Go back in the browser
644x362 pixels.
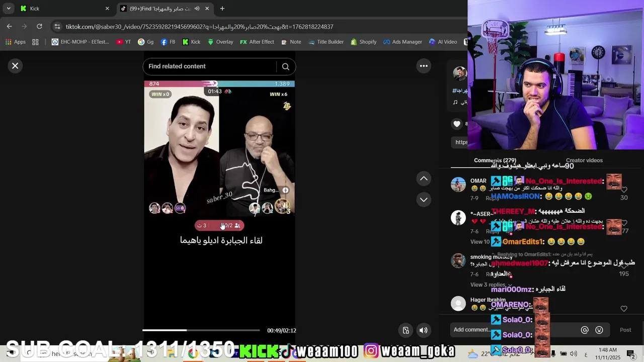pyautogui.click(x=9, y=27)
